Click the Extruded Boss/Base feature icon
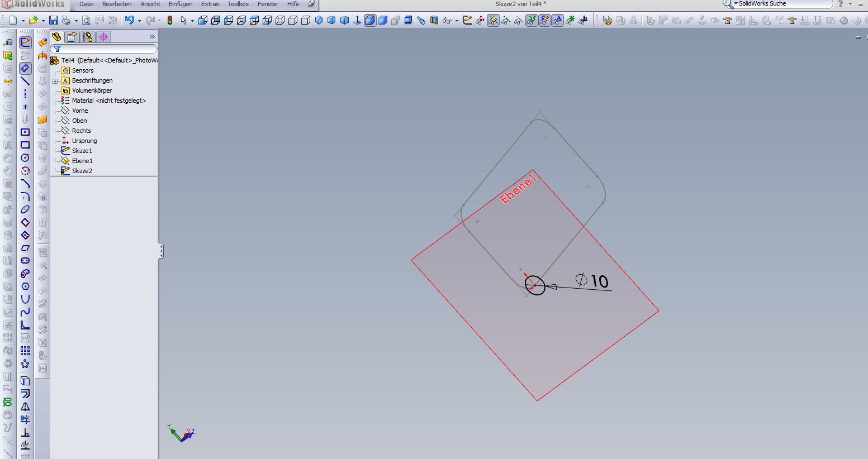Viewport: 868px width, 459px height. (8, 55)
